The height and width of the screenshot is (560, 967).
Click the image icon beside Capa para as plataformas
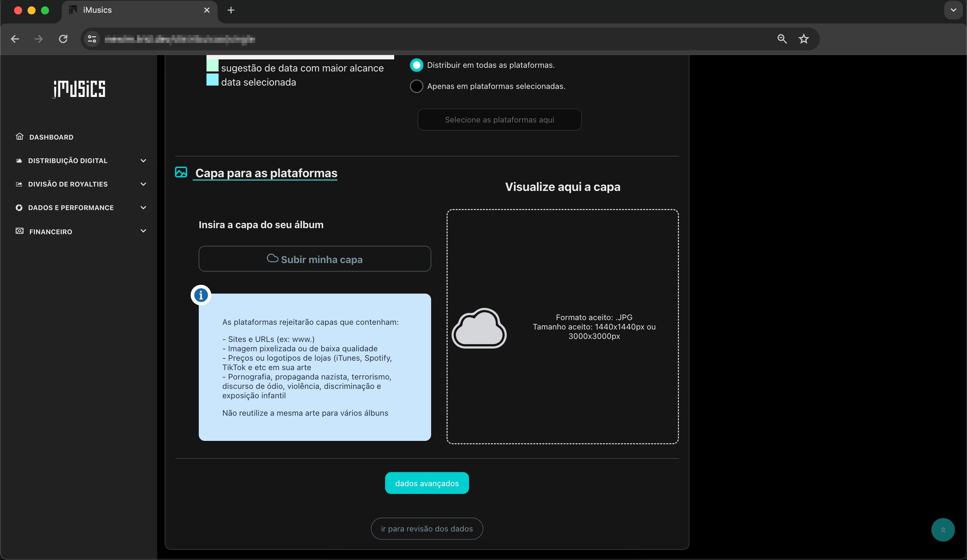coord(181,172)
